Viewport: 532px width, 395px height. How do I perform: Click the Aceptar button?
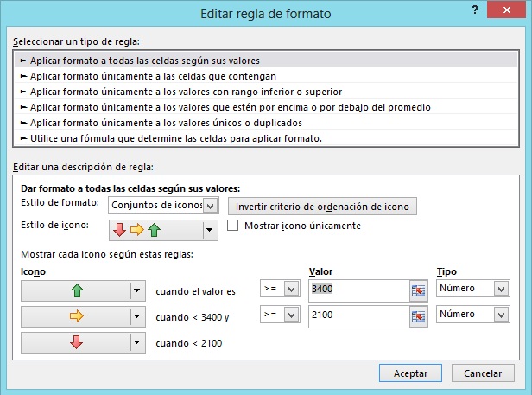click(x=410, y=373)
